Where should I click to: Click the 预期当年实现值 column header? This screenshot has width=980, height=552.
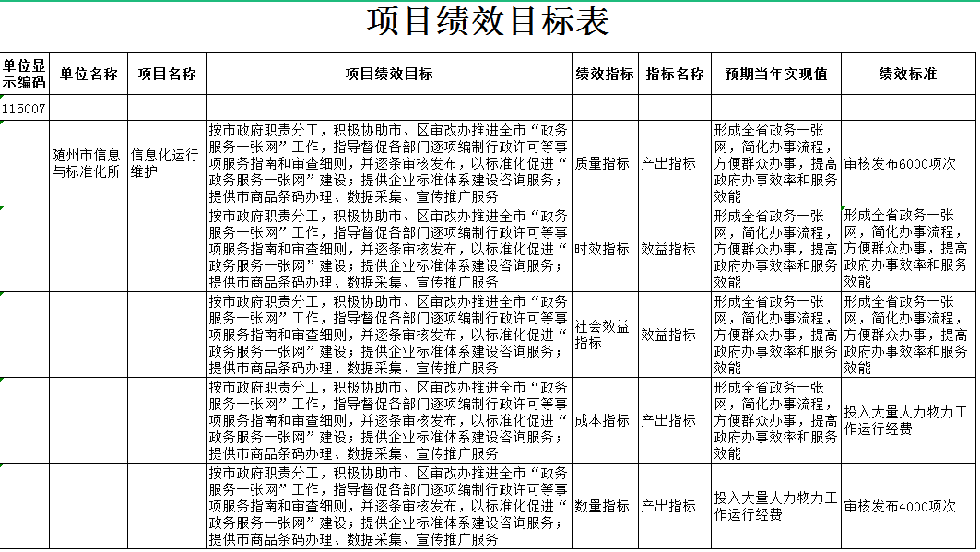click(x=776, y=74)
